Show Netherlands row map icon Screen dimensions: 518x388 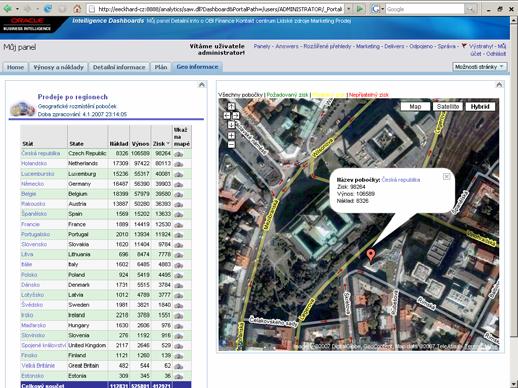179,164
